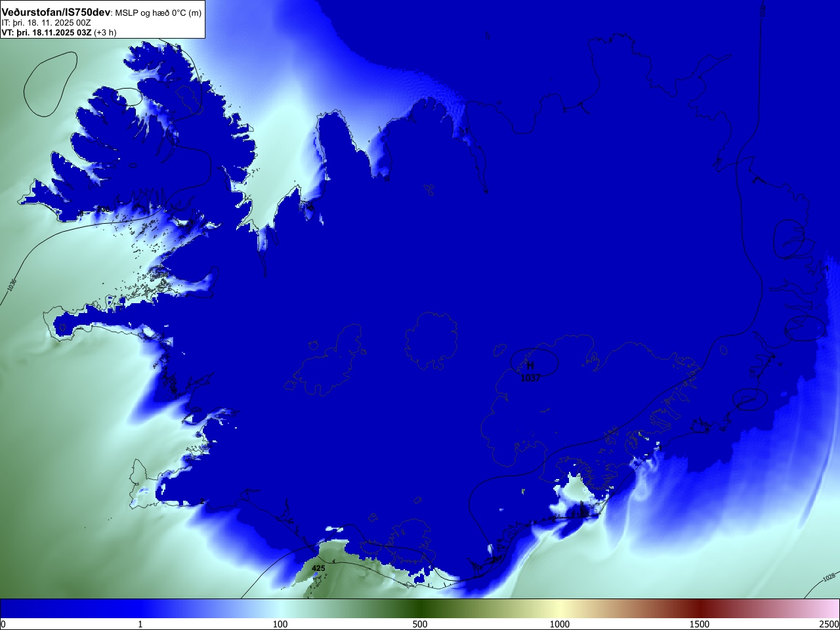Pick the dark red color at 1500 on the scale
The width and height of the screenshot is (840, 630).
(700, 608)
